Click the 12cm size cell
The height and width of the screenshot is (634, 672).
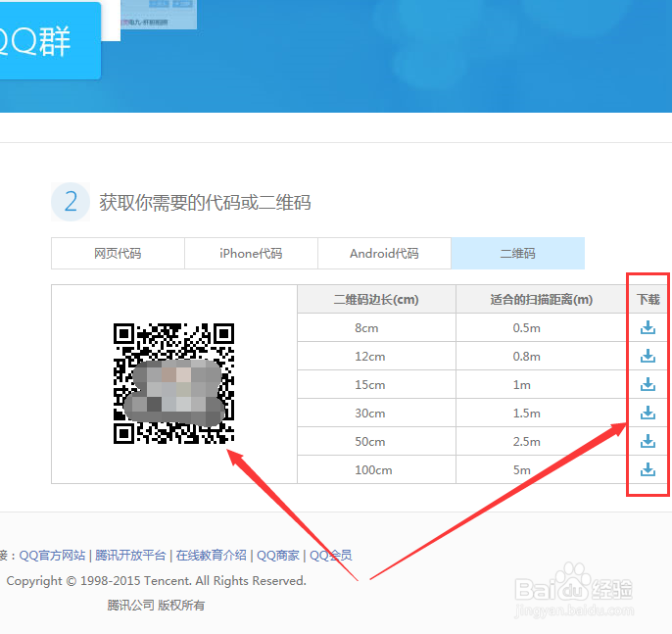point(377,357)
